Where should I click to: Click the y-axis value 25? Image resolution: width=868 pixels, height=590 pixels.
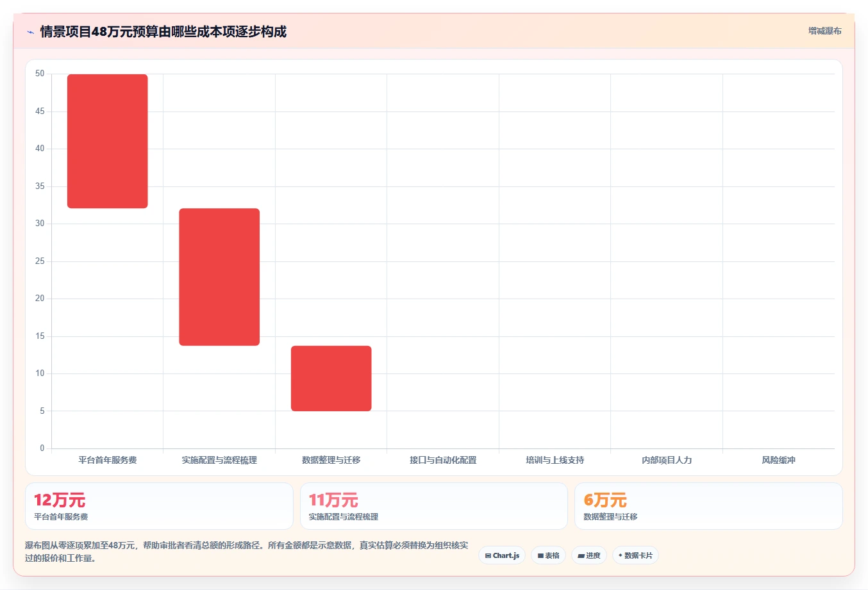coord(40,261)
